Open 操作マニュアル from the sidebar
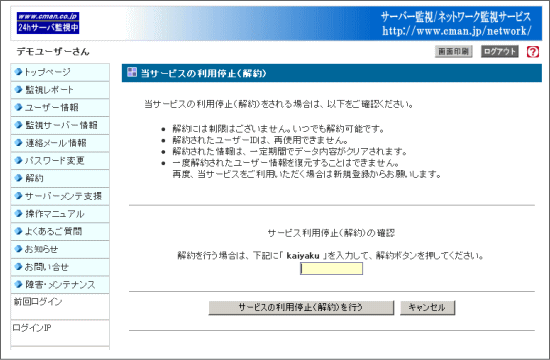Screen dimensions: 550x360 coord(60,214)
